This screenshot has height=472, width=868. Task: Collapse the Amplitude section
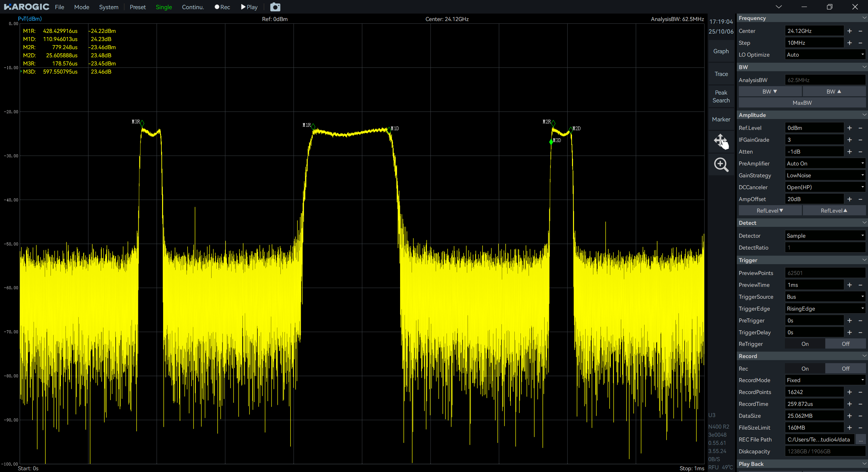[864, 115]
